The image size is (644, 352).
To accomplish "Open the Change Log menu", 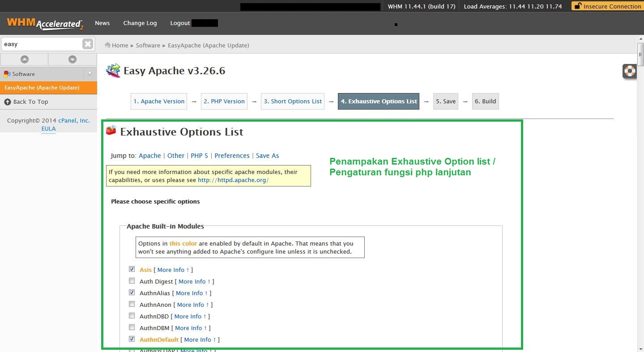I will pos(140,23).
